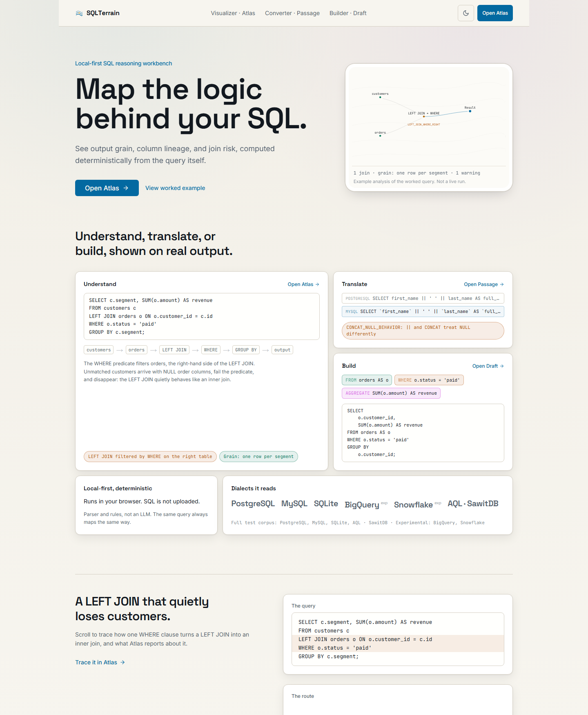Viewport: 588px width, 715px height.
Task: Click the hero Open Atlas arrow button
Action: [x=107, y=188]
